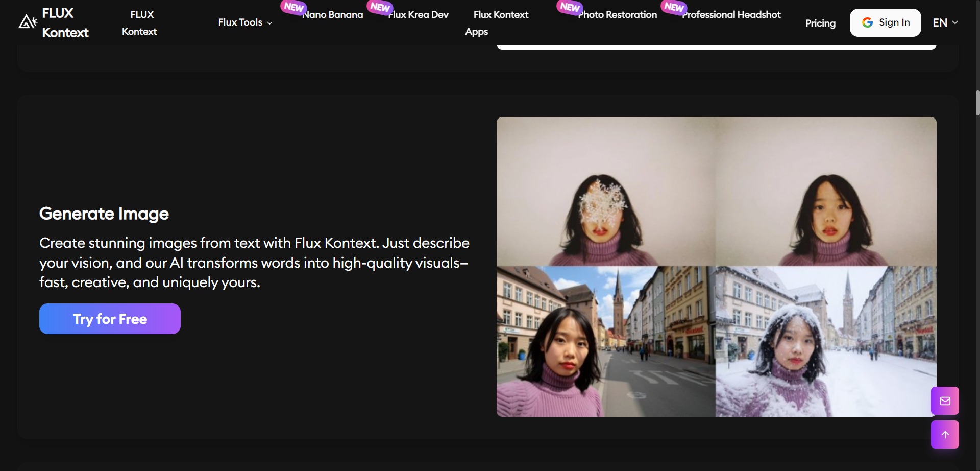This screenshot has width=980, height=471.
Task: Click the FLUX Kontext brand name
Action: point(65,23)
